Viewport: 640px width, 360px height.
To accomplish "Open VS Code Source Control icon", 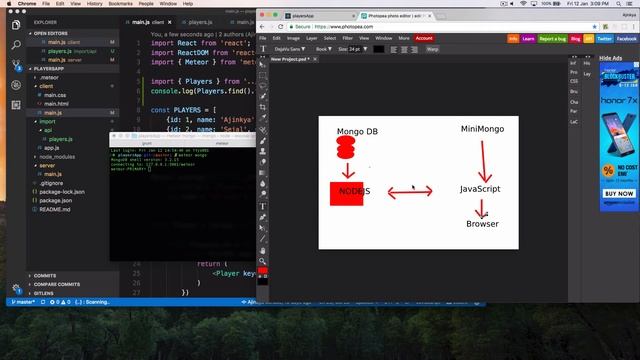I will 16,65.
